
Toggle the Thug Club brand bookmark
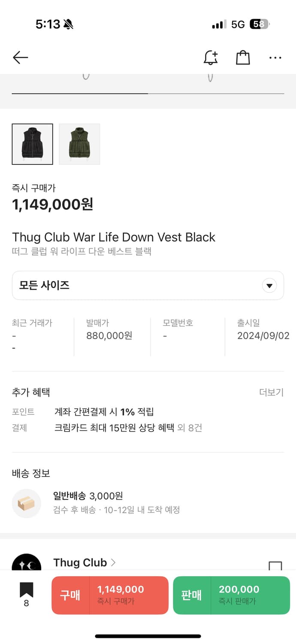tap(275, 566)
